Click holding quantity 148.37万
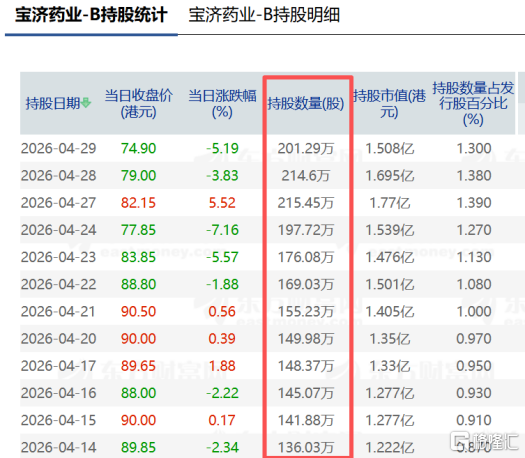This screenshot has height=458, width=525. 306,366
